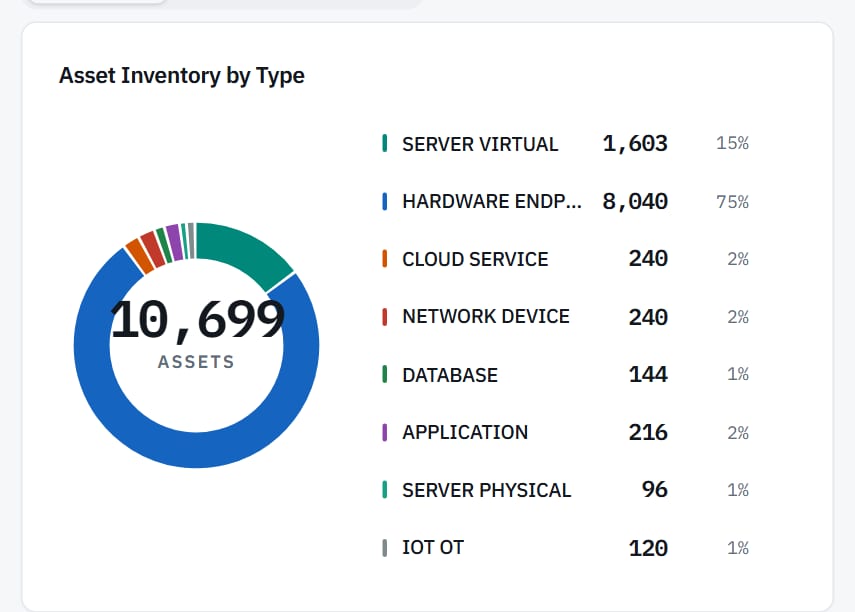Click the Server Physical legend marker

tap(384, 490)
